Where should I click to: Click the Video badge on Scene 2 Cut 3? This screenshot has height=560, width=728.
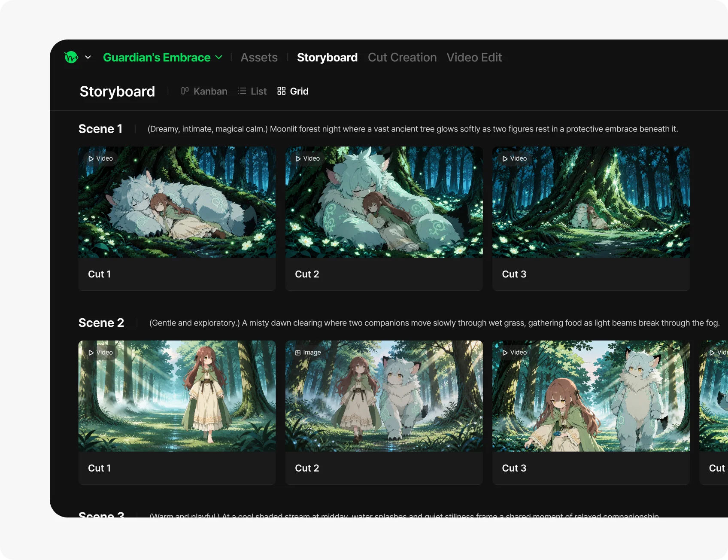point(514,353)
